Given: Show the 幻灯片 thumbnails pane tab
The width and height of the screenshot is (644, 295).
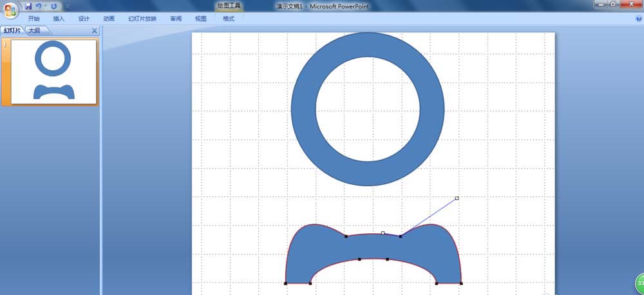Looking at the screenshot, I should tap(12, 31).
